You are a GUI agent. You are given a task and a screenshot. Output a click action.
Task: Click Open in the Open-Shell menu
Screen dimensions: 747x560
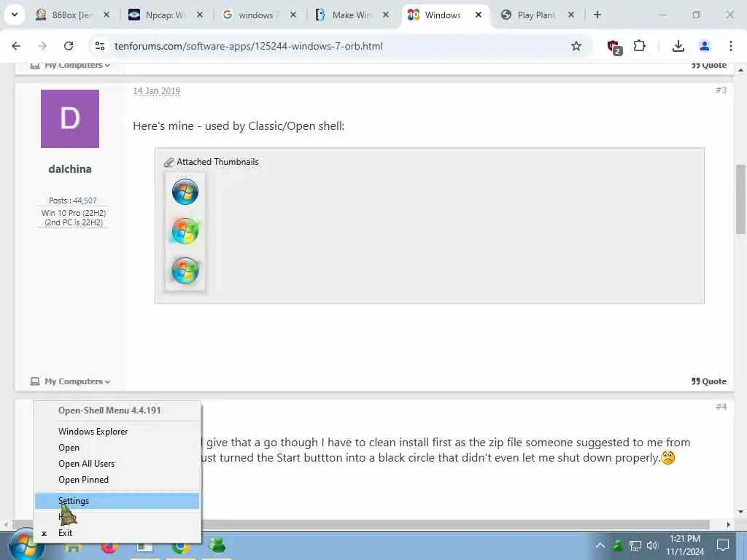coord(117,448)
